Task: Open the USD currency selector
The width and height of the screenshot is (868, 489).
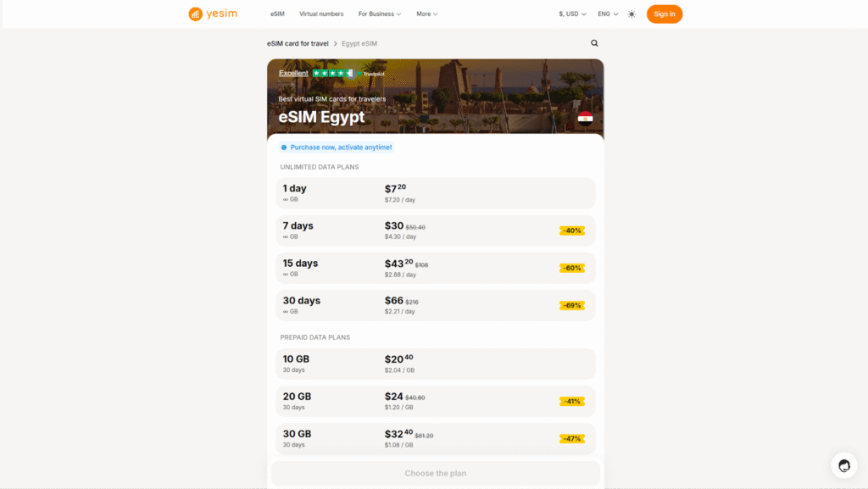Action: (x=572, y=14)
